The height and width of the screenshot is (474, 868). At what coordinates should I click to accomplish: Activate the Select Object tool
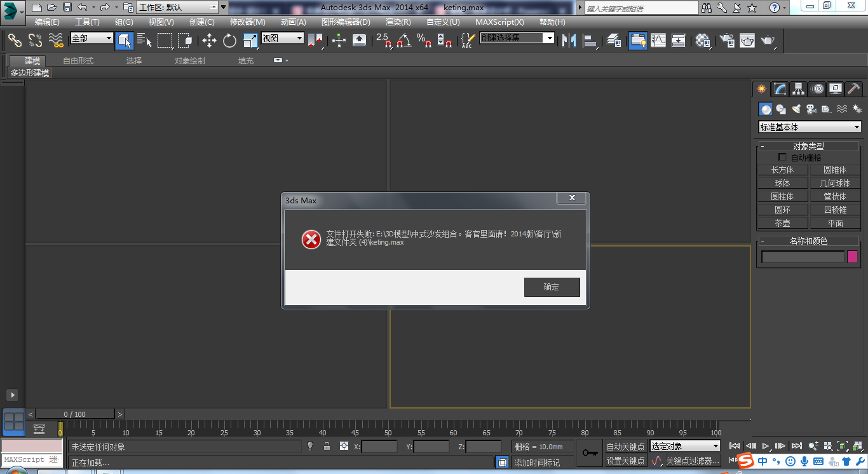(125, 41)
